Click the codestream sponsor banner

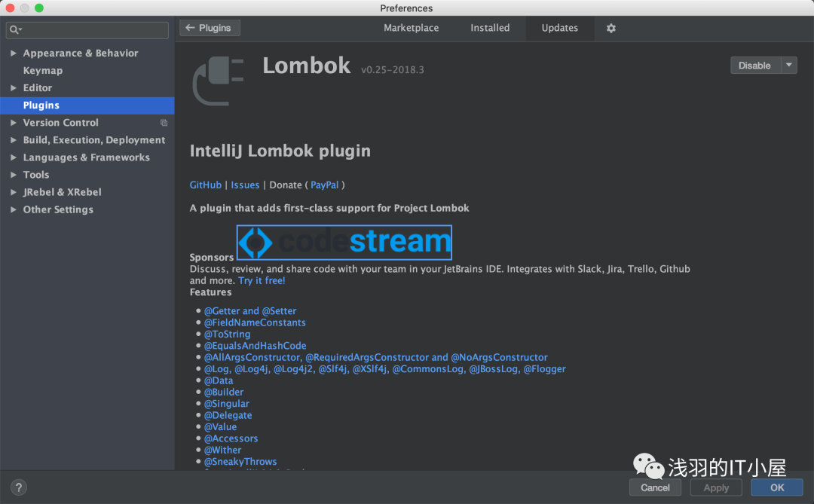(344, 243)
